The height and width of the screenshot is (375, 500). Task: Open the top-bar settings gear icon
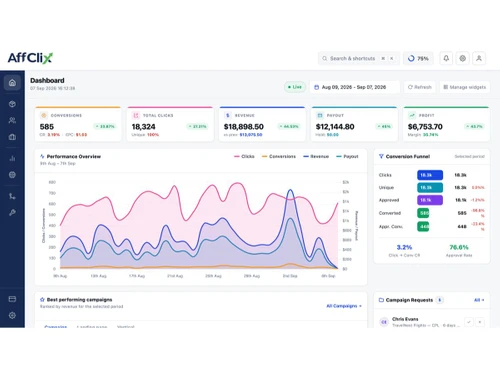(462, 58)
